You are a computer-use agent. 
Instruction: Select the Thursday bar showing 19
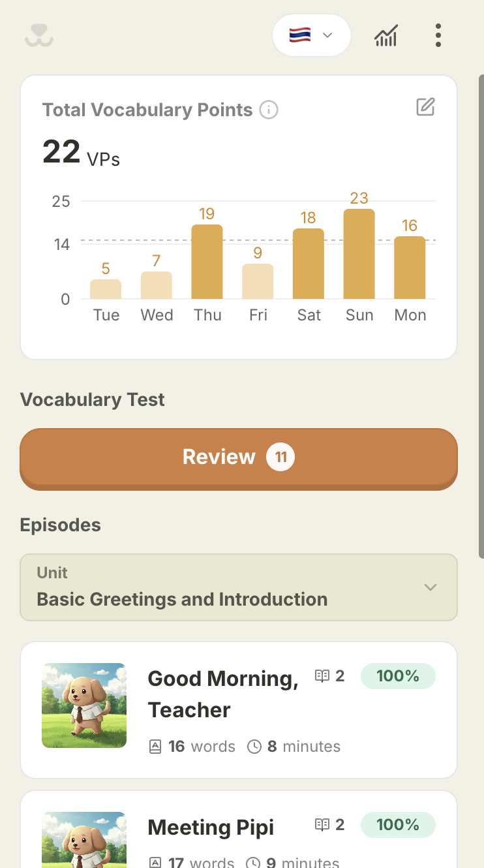click(x=207, y=262)
